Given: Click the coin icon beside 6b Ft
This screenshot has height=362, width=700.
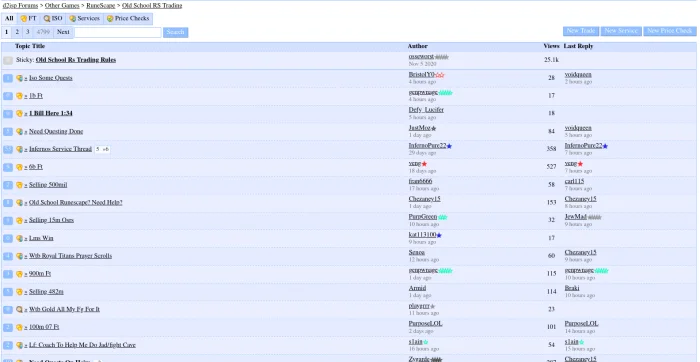Looking at the screenshot, I should point(19,167).
